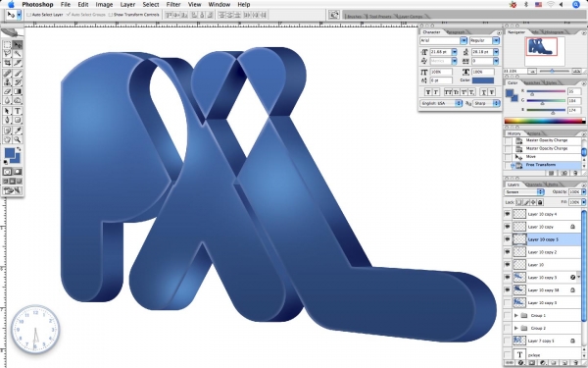Viewport: 588px width, 368px height.
Task: Open the font family dropdown
Action: point(464,40)
